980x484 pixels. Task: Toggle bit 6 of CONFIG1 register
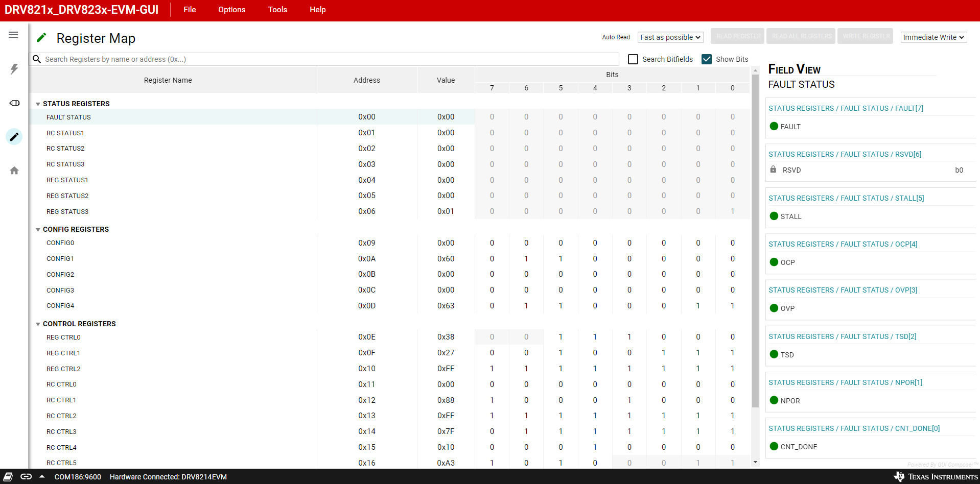click(x=526, y=259)
